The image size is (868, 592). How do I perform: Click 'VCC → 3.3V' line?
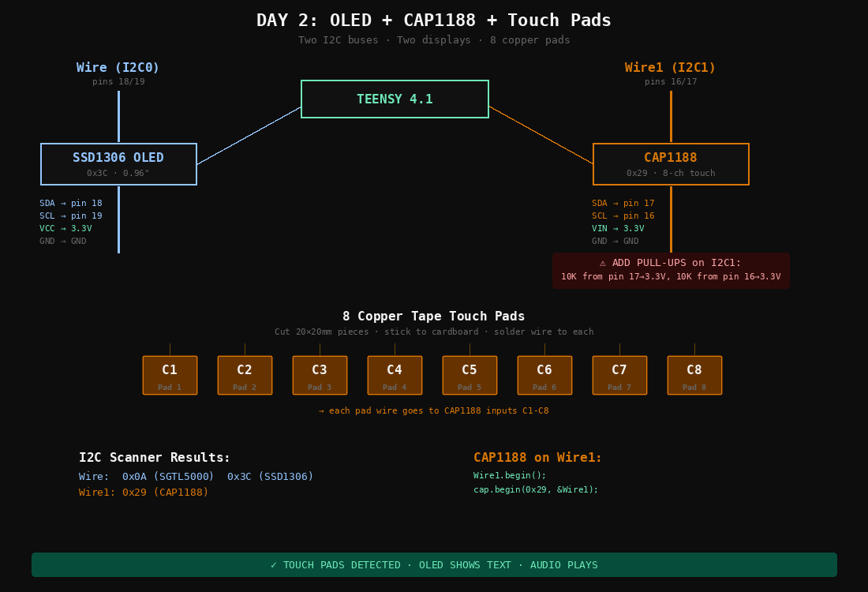pos(65,228)
